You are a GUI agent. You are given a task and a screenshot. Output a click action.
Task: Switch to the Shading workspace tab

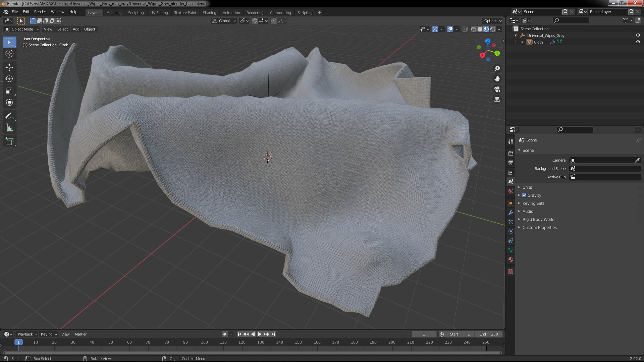[x=209, y=12]
